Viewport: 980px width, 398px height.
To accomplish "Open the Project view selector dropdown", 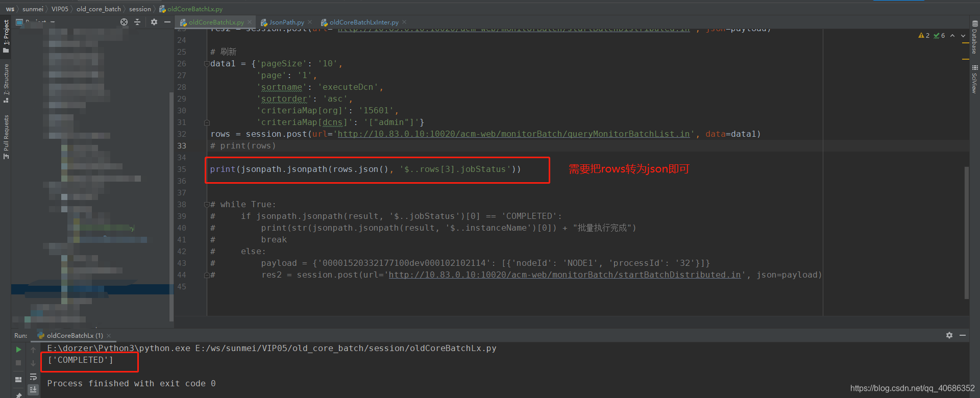I will (x=35, y=22).
